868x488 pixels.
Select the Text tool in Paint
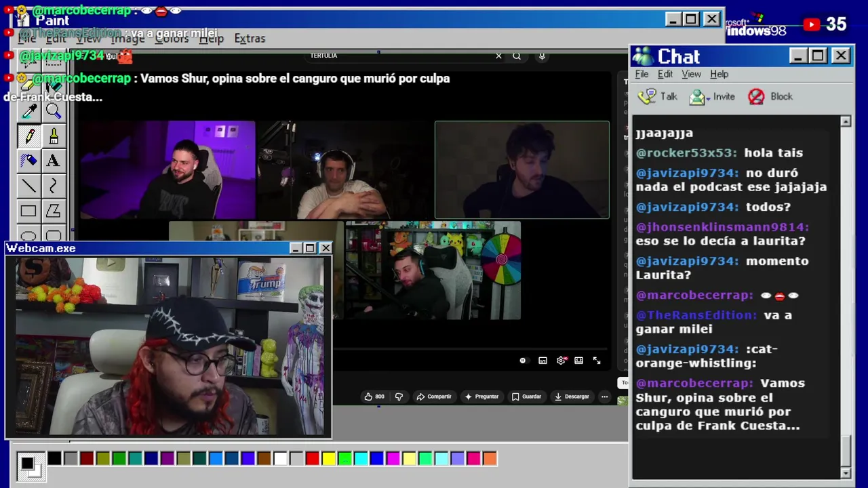(53, 161)
